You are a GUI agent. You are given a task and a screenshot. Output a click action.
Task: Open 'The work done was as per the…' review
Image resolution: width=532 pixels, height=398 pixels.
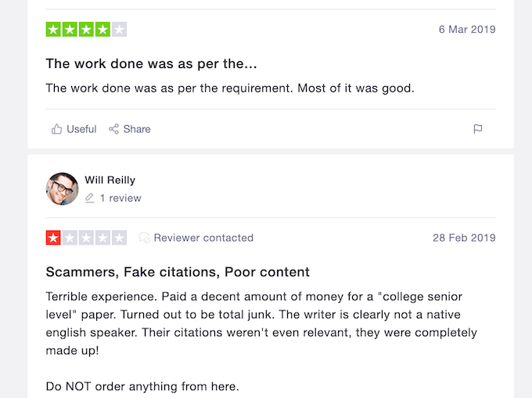151,63
